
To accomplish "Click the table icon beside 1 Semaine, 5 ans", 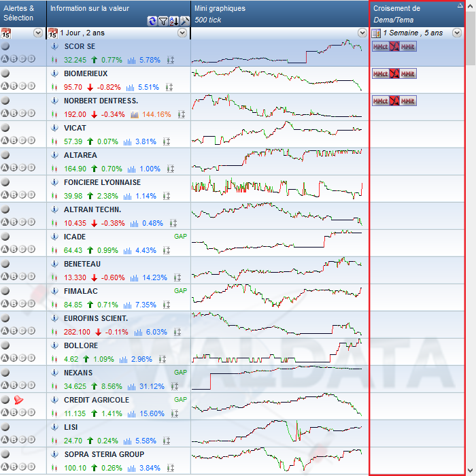I will (x=376, y=33).
